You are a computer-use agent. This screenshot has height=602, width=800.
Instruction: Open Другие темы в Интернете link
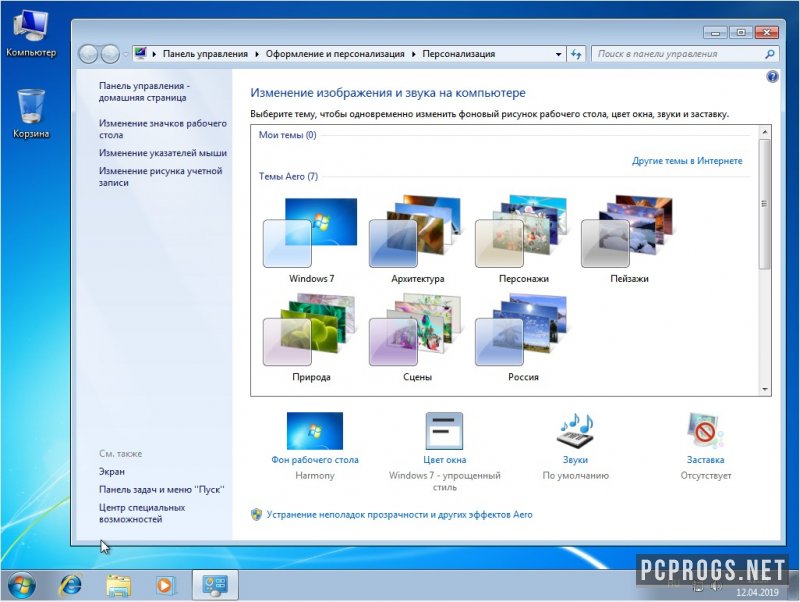pyautogui.click(x=687, y=161)
